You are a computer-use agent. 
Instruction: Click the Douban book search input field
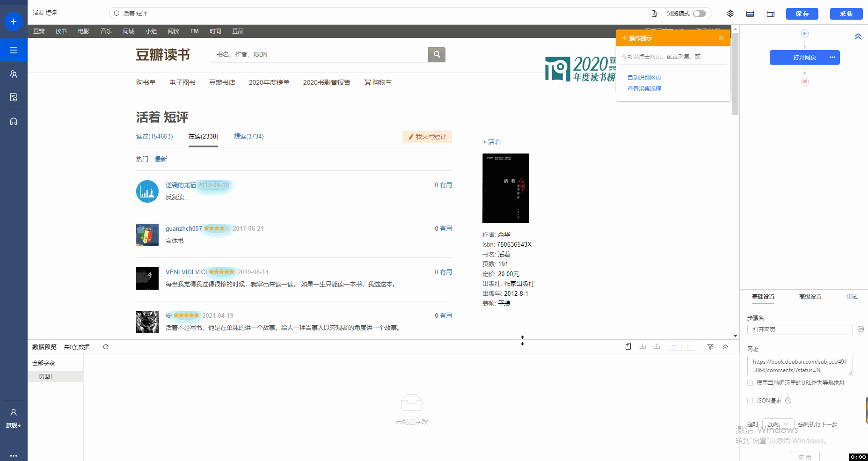[x=319, y=55]
